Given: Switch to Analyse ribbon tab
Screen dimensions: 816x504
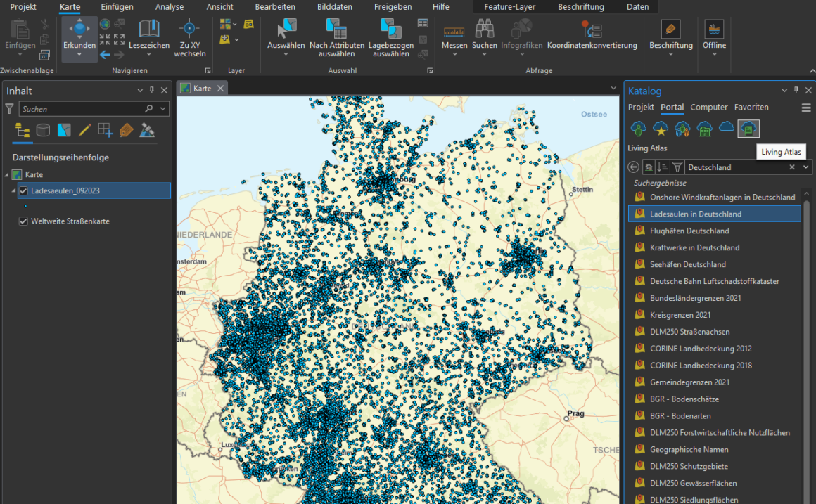Looking at the screenshot, I should [x=169, y=7].
